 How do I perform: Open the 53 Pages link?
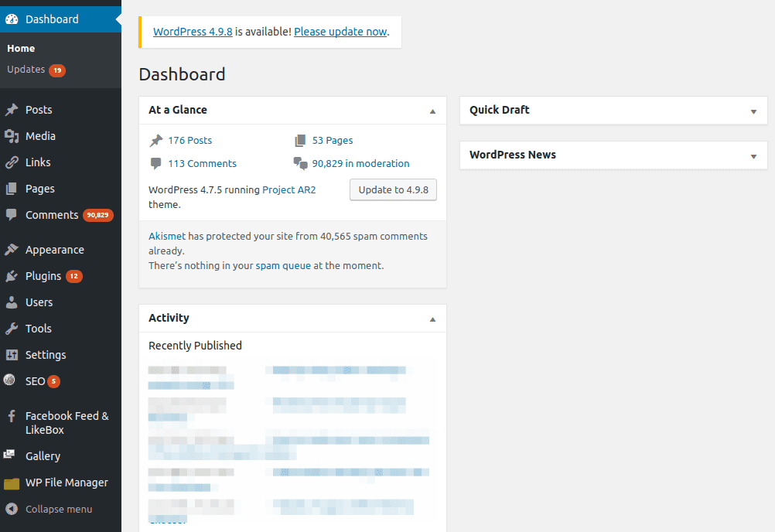click(333, 140)
